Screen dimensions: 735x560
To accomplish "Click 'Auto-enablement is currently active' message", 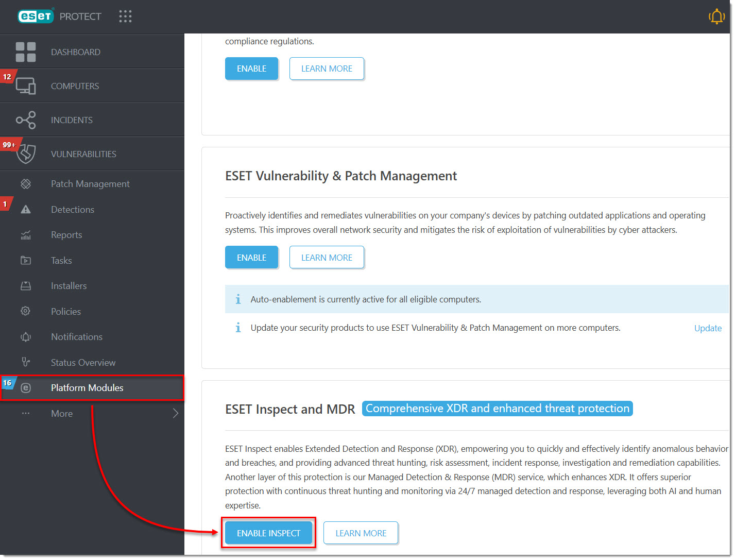I will 366,299.
